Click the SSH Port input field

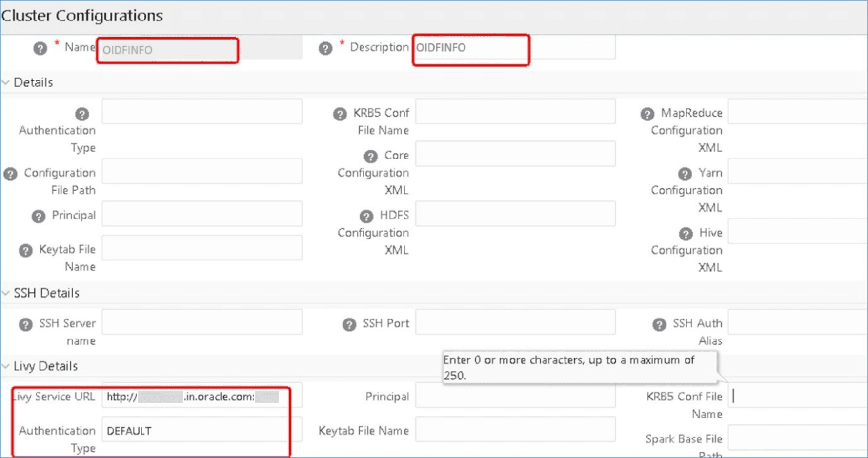(x=515, y=322)
